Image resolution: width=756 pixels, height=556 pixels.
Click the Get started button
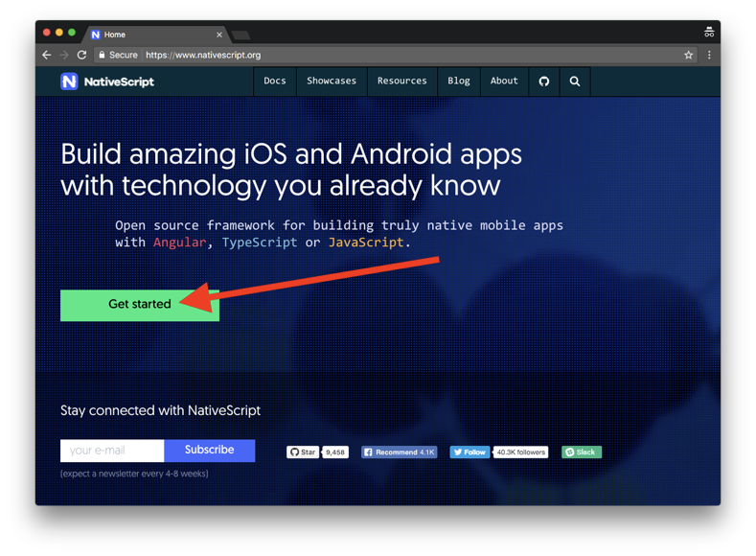pyautogui.click(x=140, y=305)
